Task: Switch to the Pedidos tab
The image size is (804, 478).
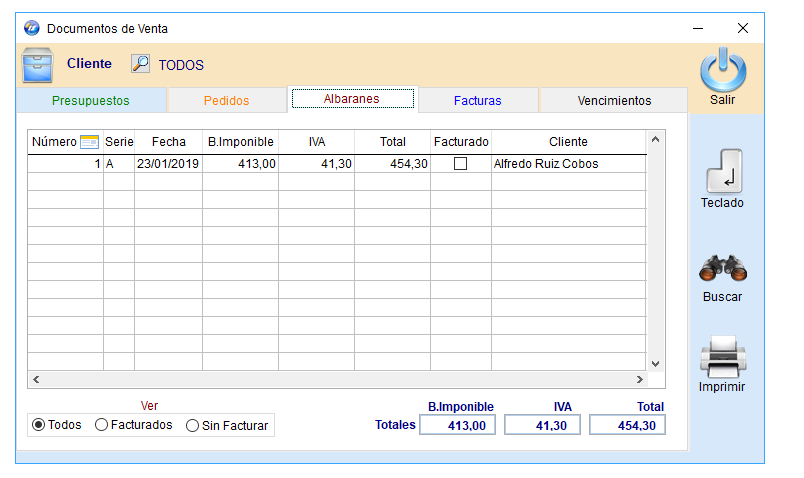Action: (226, 101)
